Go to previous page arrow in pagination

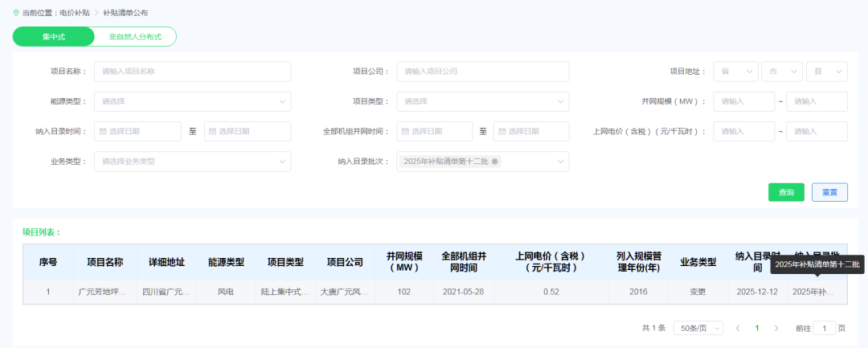(x=737, y=328)
